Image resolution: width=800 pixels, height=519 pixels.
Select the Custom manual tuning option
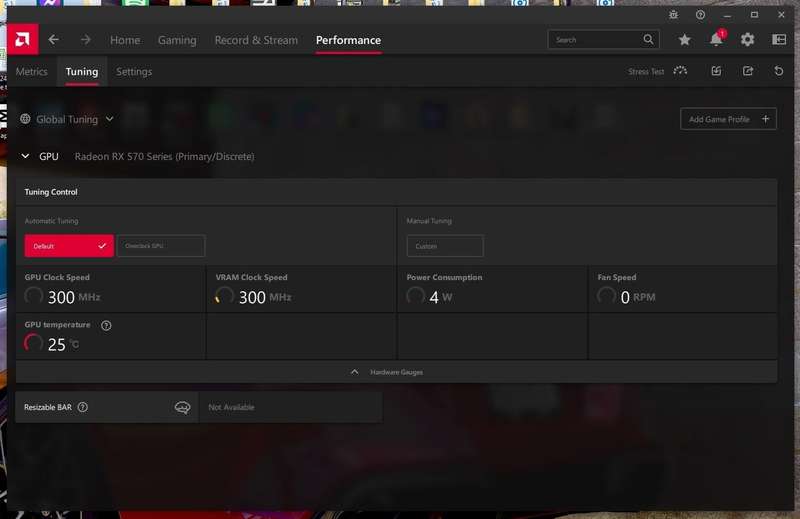coord(445,246)
